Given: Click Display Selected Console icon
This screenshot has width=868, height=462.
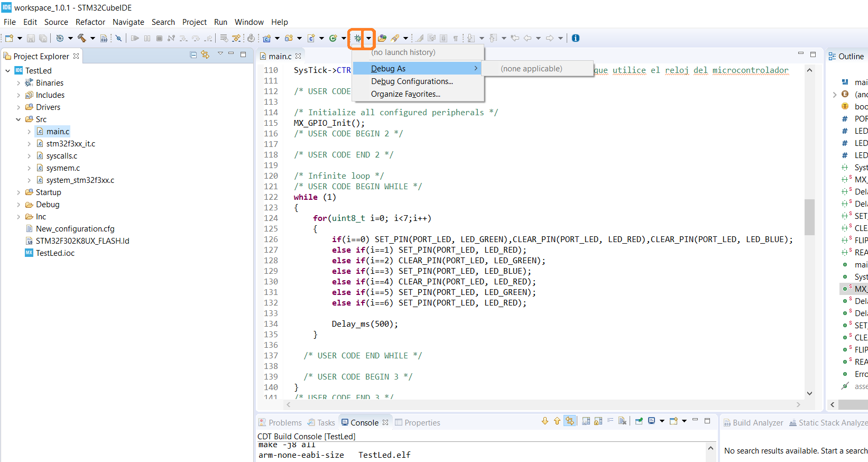Looking at the screenshot, I should pos(652,421).
